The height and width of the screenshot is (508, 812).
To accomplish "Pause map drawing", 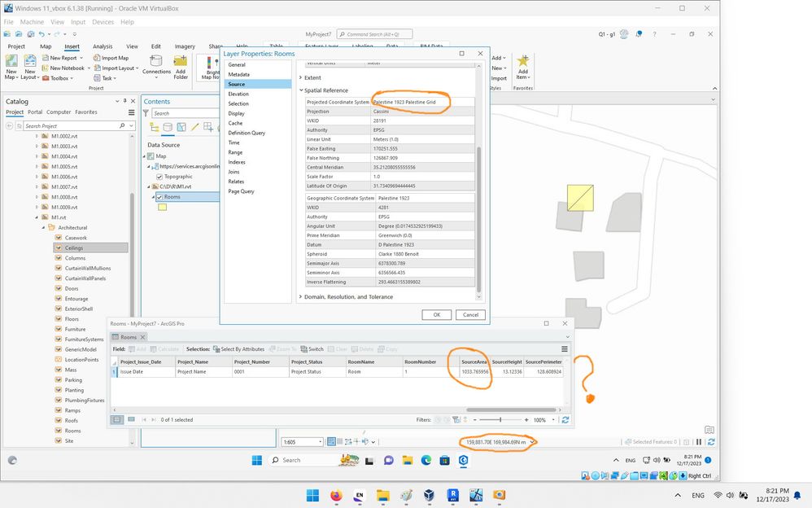I will coord(699,442).
